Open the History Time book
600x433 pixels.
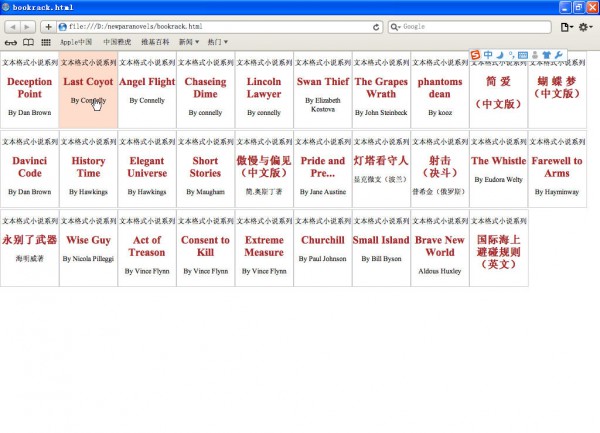point(88,167)
